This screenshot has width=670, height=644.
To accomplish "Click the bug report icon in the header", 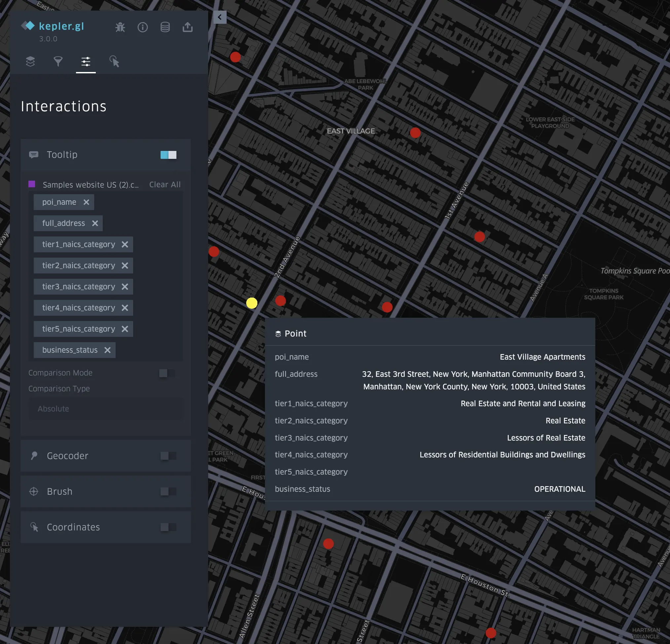I will click(x=121, y=27).
